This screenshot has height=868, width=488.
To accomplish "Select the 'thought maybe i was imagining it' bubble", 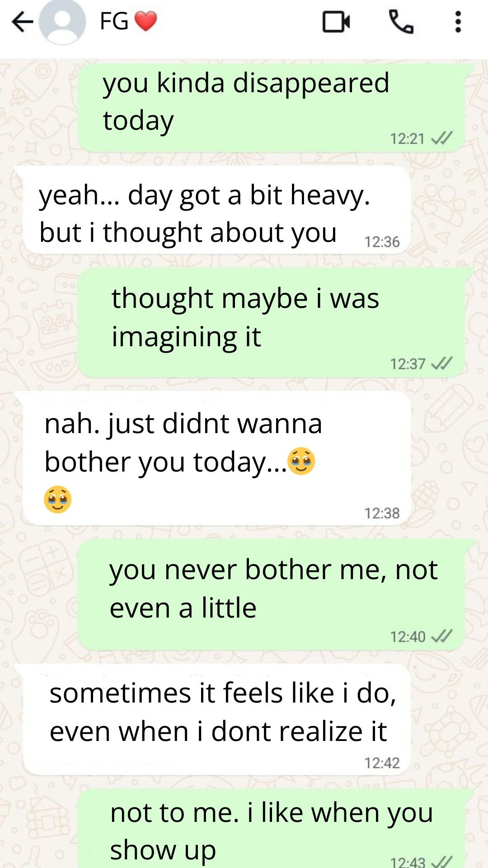I will [271, 322].
